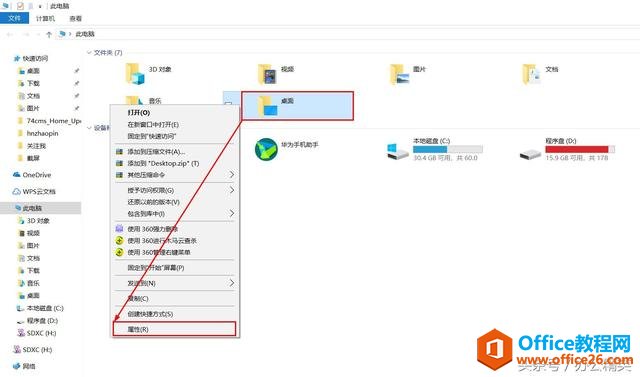The height and width of the screenshot is (377, 640).
Task: Select OneDrive in the navigation pane
Action: click(32, 175)
